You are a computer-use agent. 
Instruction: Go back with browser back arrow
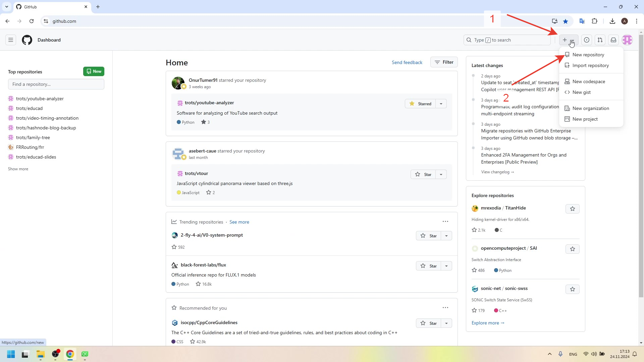coord(7,21)
